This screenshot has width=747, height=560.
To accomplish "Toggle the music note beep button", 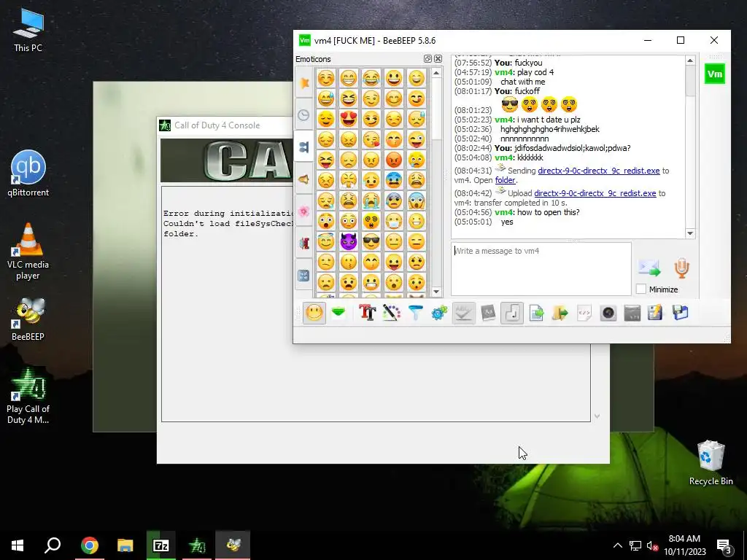I will click(512, 313).
